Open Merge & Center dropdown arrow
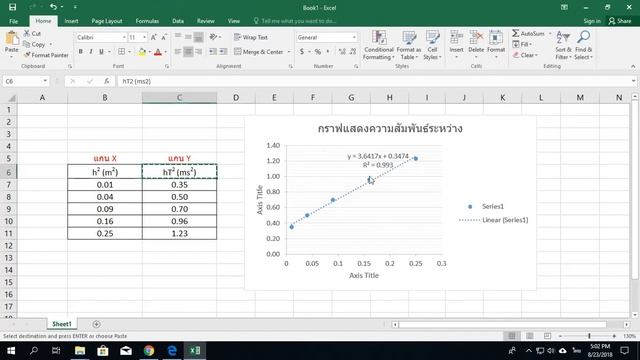The height and width of the screenshot is (360, 640). click(289, 52)
